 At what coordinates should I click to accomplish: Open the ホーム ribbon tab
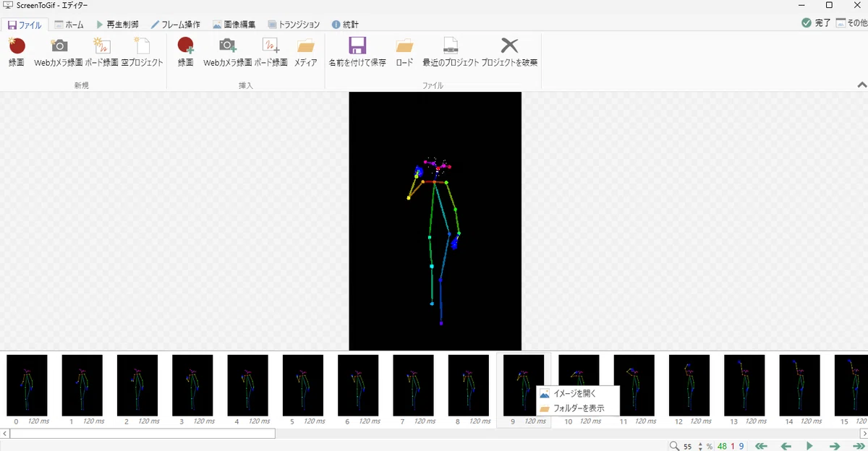[x=69, y=25]
